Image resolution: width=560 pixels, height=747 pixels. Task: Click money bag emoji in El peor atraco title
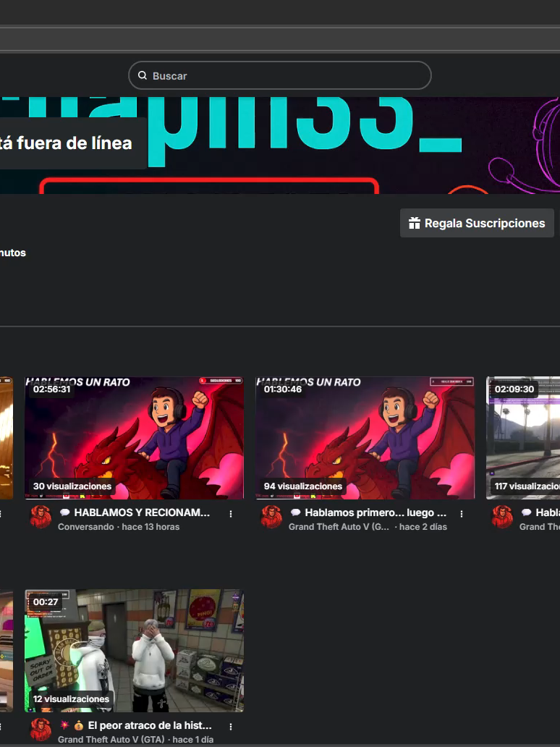coord(79,725)
